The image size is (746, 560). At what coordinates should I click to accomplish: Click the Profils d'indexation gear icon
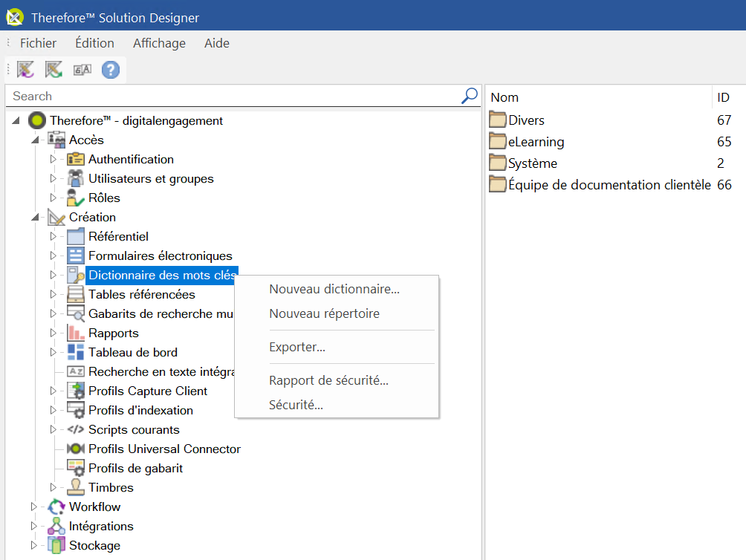click(x=76, y=410)
